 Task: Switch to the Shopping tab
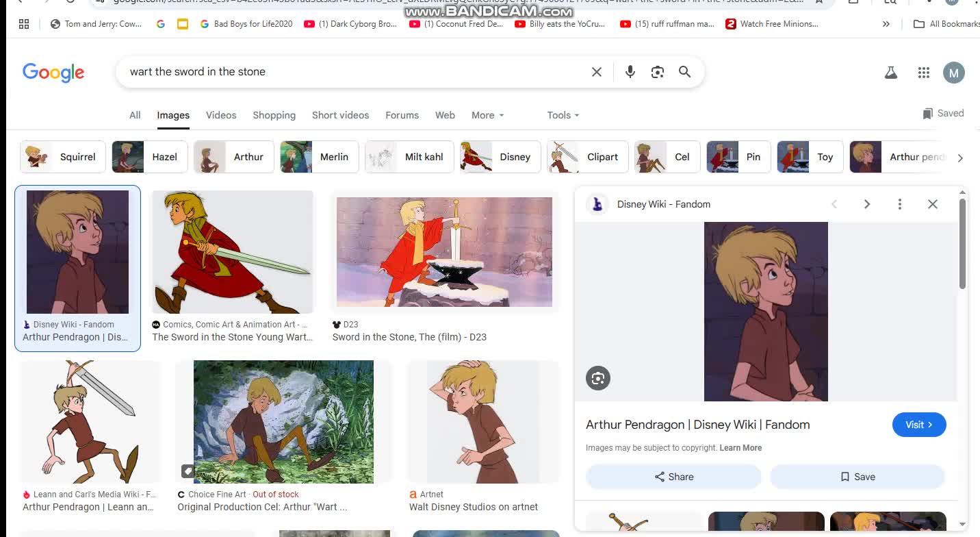274,115
